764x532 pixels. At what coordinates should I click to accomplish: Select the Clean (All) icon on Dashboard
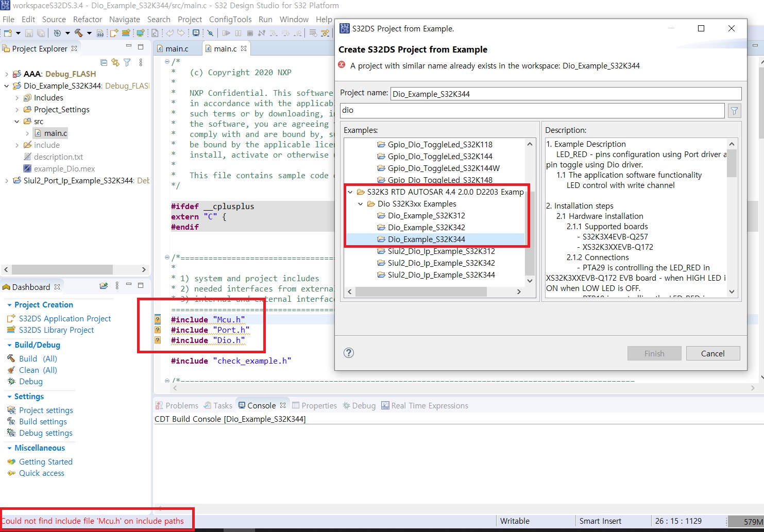12,370
